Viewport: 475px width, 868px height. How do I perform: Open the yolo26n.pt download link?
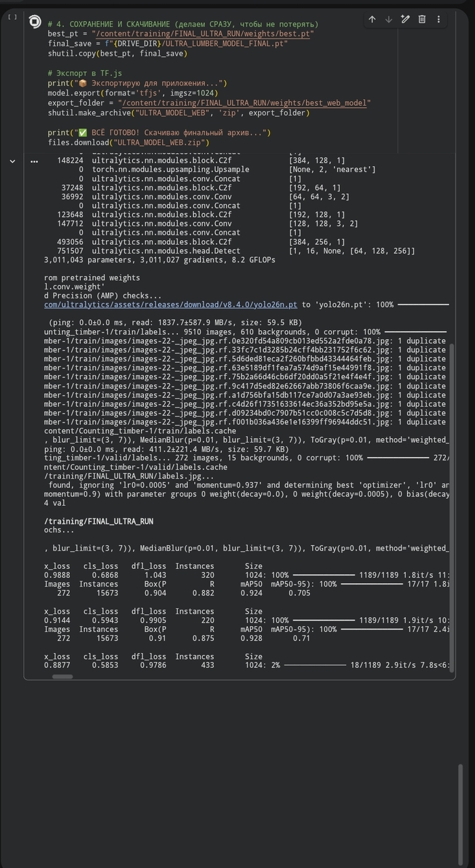170,304
